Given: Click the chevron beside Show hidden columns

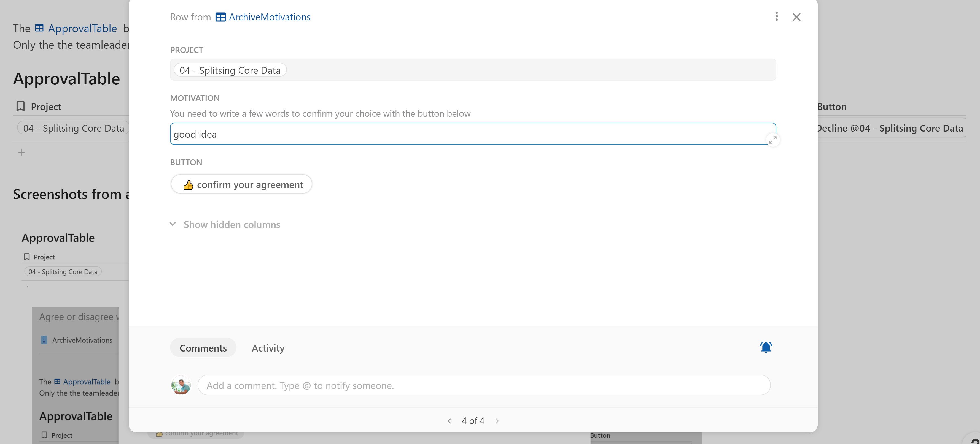Looking at the screenshot, I should (x=173, y=224).
